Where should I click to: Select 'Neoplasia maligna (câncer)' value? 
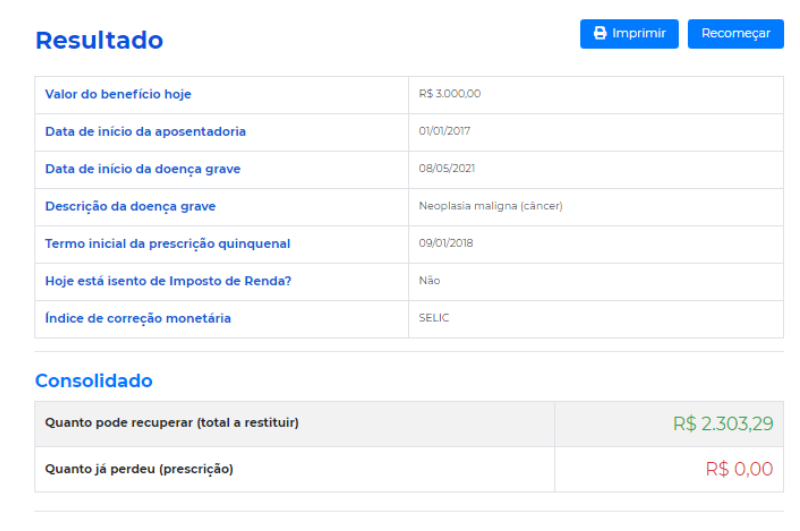point(490,206)
